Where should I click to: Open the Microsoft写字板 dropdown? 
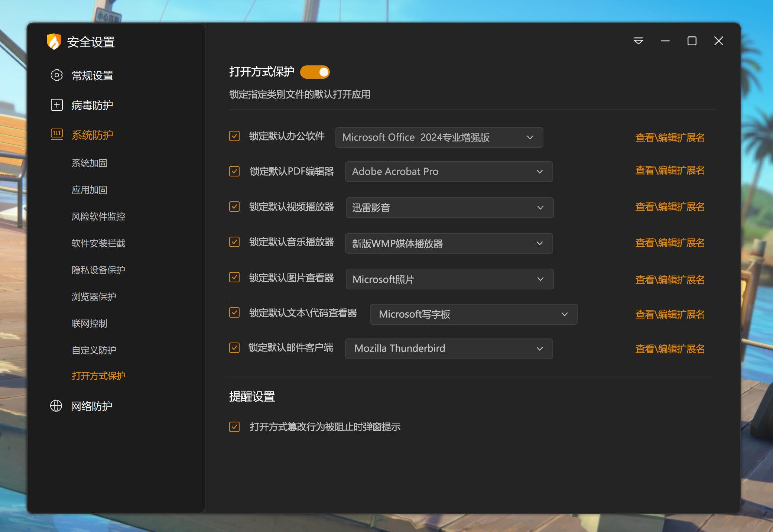tap(474, 314)
